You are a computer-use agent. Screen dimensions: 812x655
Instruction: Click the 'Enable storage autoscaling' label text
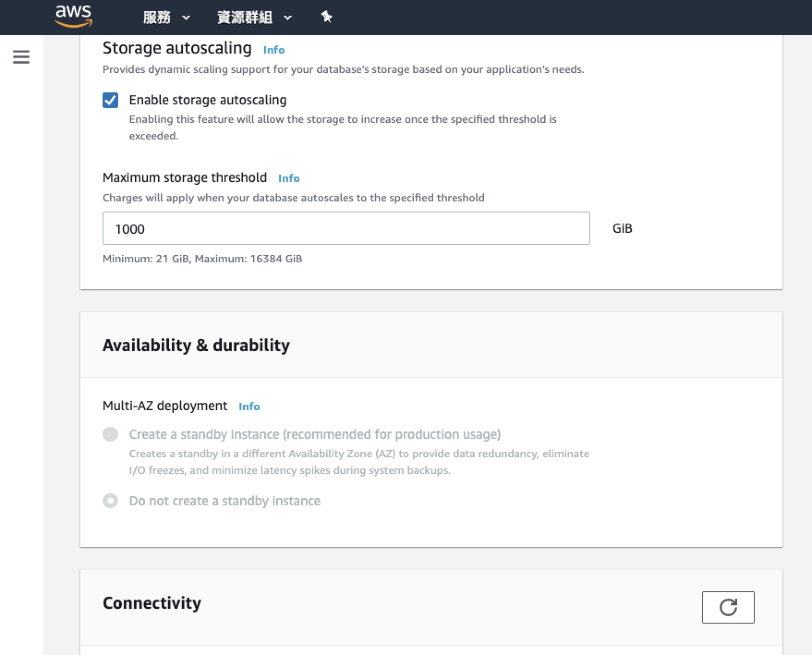208,100
